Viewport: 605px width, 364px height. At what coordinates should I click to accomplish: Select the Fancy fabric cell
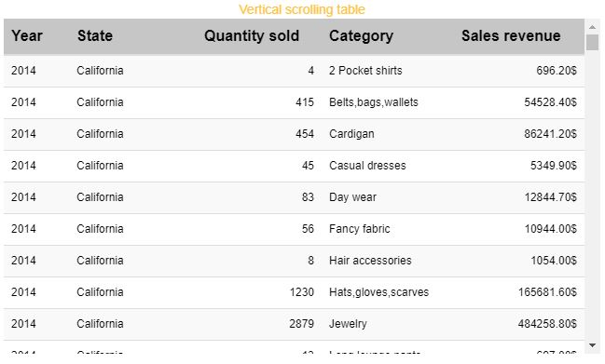point(360,228)
